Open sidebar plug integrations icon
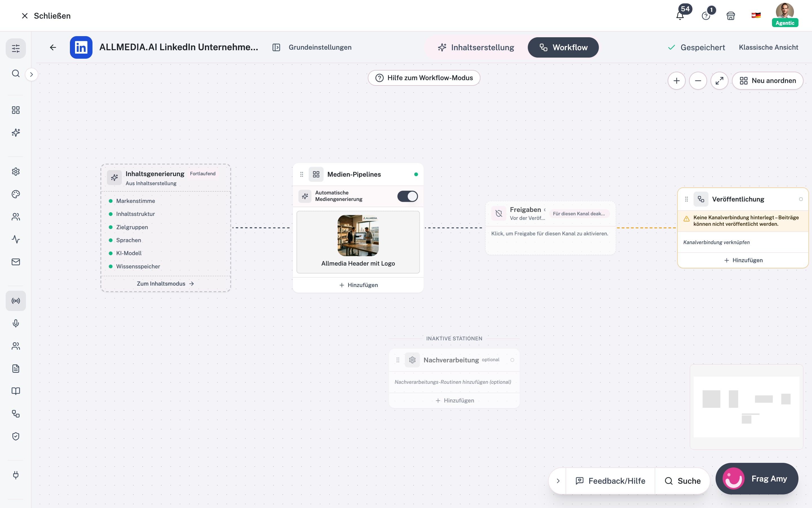This screenshot has height=508, width=812. (16, 475)
